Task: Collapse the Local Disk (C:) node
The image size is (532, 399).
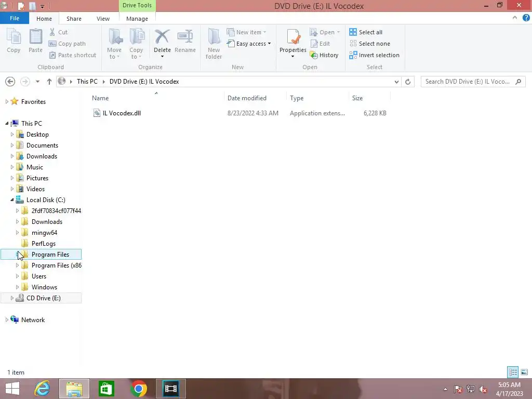Action: 12,200
